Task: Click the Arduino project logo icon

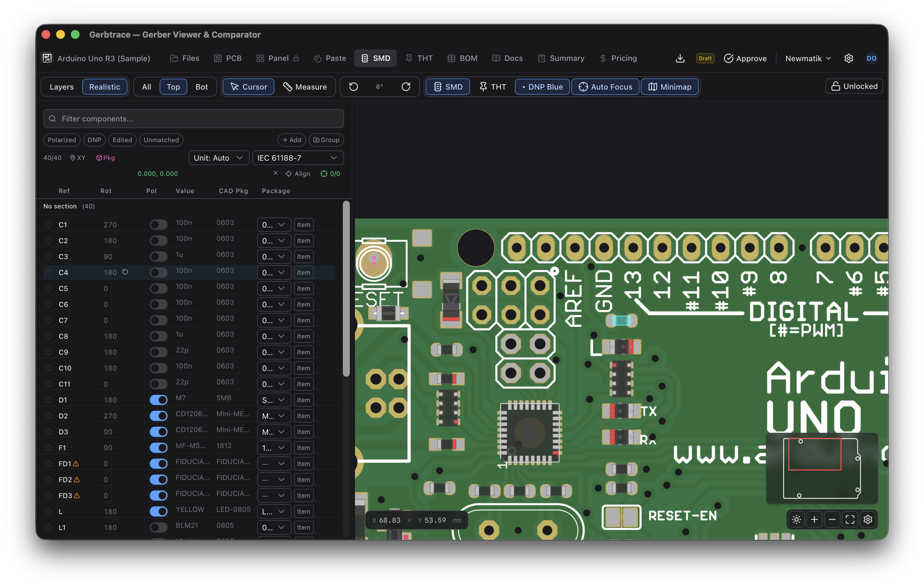Action: (47, 58)
